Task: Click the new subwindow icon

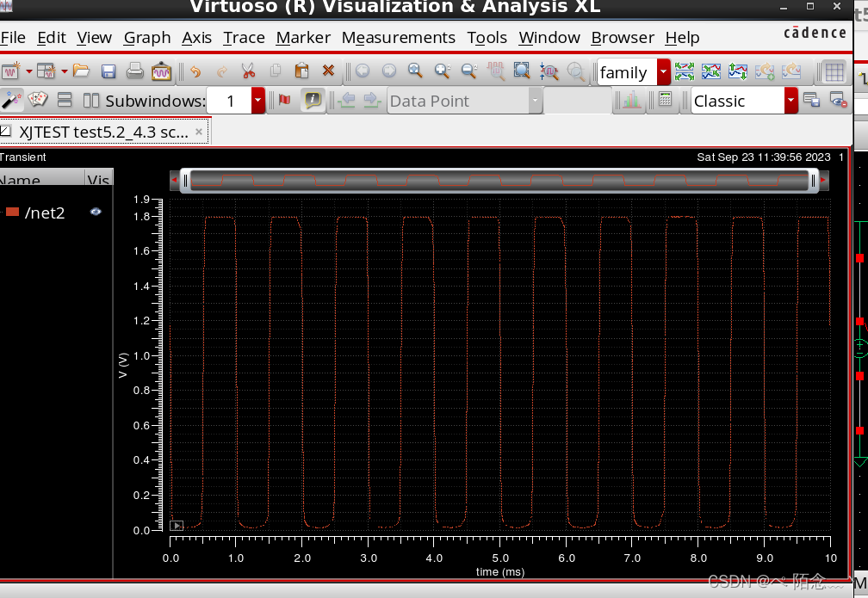Action: [x=46, y=71]
